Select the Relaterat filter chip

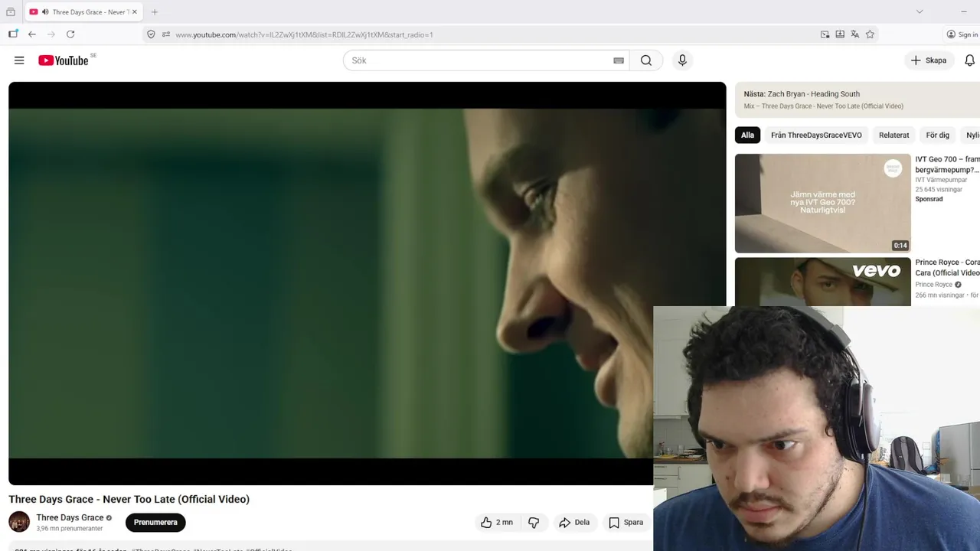(893, 135)
